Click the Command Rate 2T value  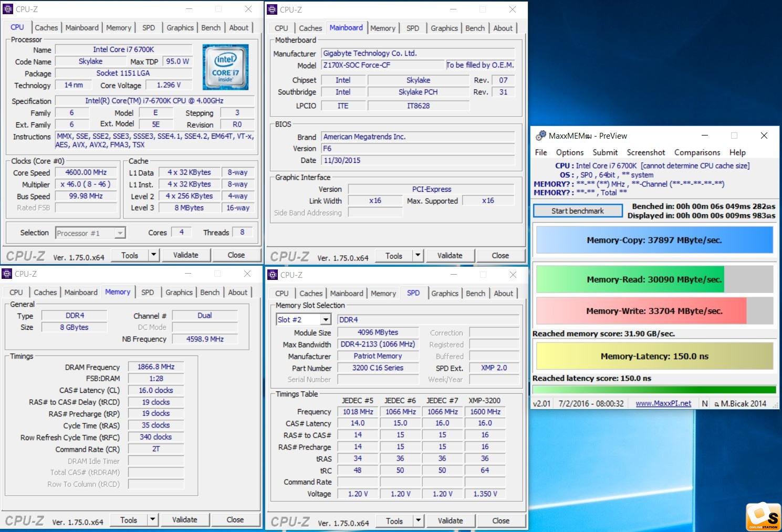point(156,449)
